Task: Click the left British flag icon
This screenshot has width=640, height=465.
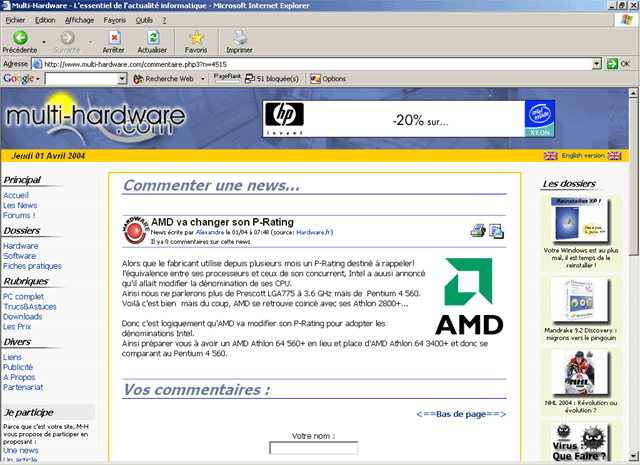Action: (551, 156)
